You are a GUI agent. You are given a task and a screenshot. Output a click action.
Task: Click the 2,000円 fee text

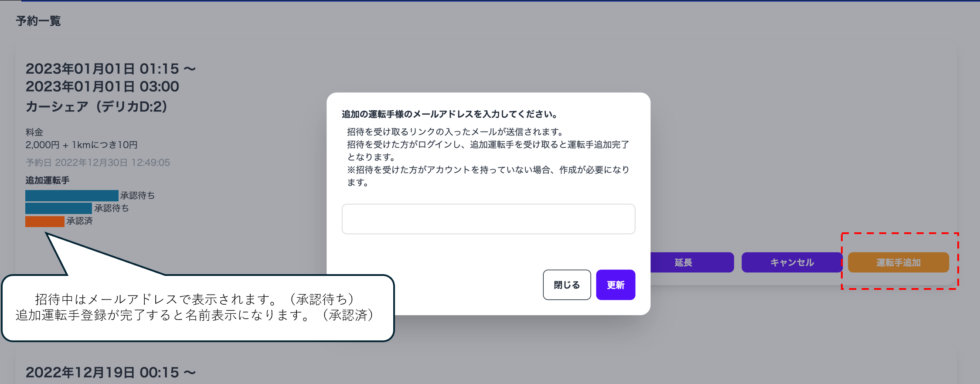coord(81,145)
